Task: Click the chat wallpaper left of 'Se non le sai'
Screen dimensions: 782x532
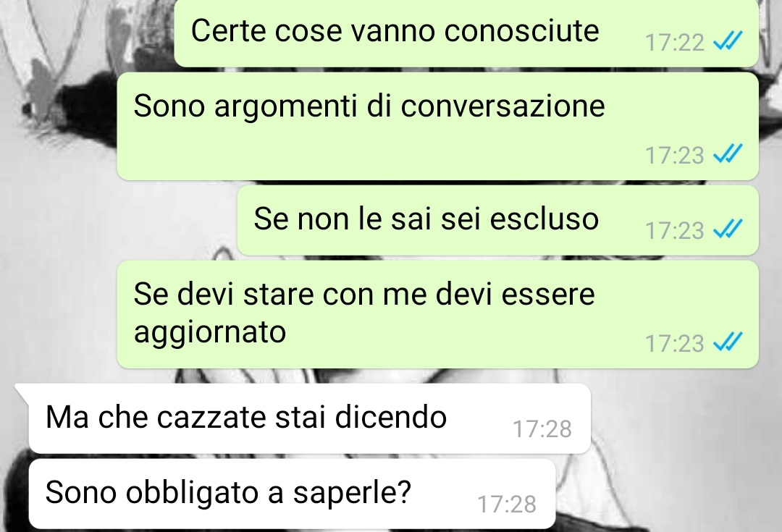Action: coord(117,220)
